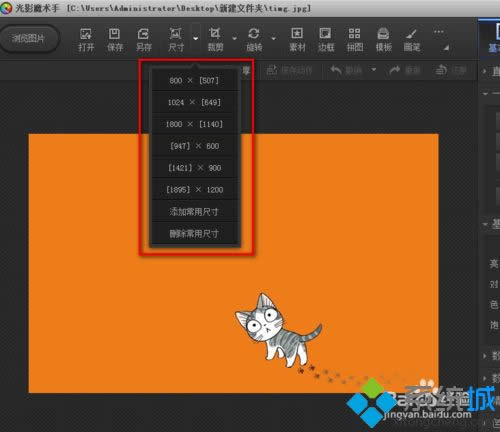Click the 保存 (Save) icon

pos(115,40)
